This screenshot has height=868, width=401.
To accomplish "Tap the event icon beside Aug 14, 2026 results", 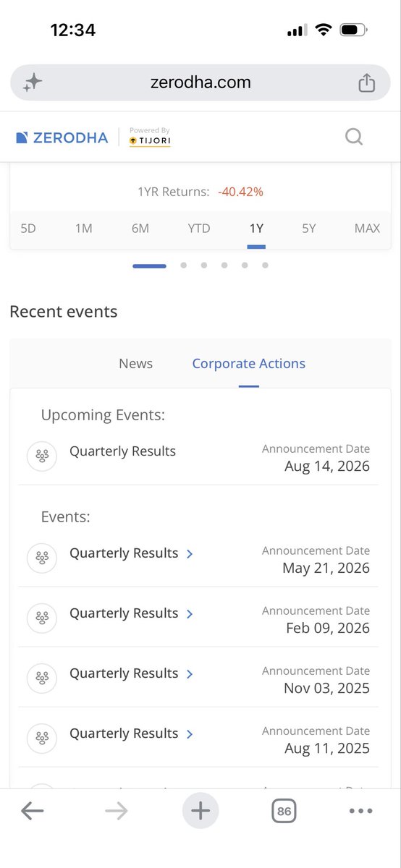I will [42, 456].
